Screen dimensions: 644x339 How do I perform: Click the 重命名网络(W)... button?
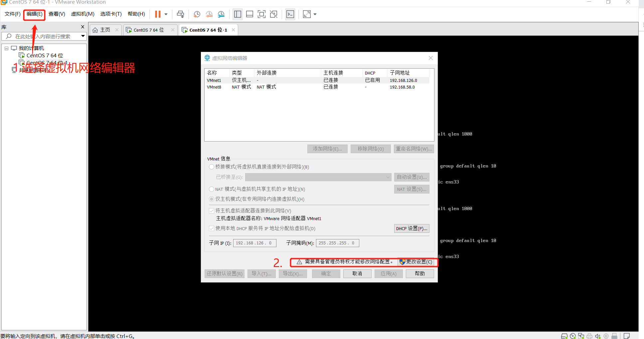(x=414, y=149)
